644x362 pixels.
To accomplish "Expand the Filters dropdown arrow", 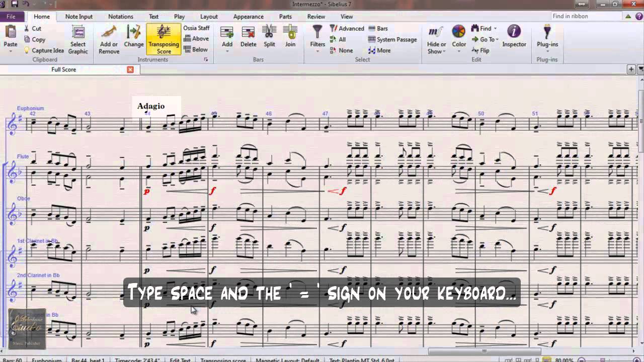I will tap(317, 51).
